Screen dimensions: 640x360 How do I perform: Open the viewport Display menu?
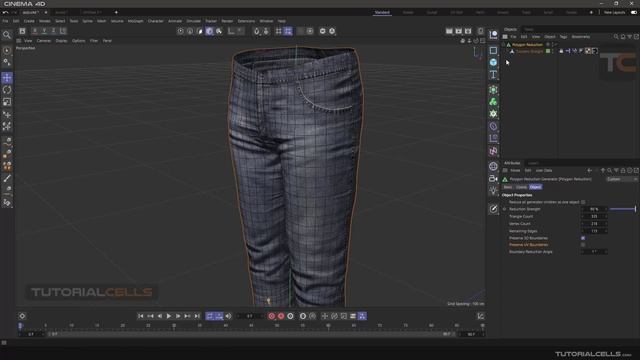61,41
